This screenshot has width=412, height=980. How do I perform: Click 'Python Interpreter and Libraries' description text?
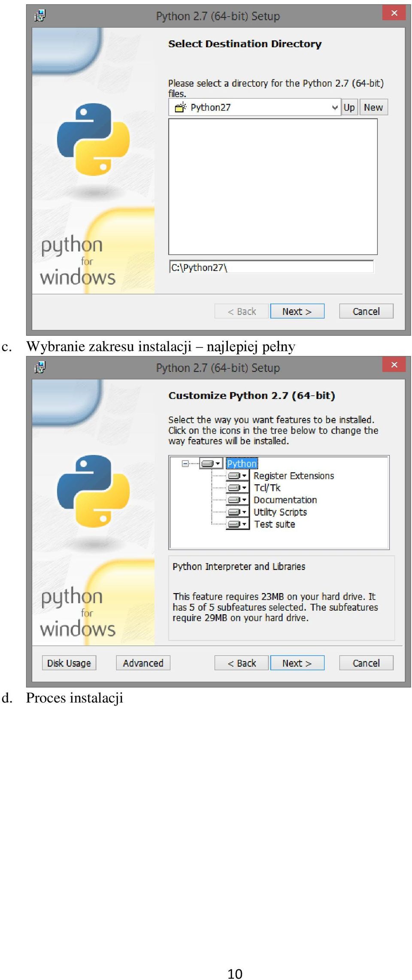tap(239, 567)
